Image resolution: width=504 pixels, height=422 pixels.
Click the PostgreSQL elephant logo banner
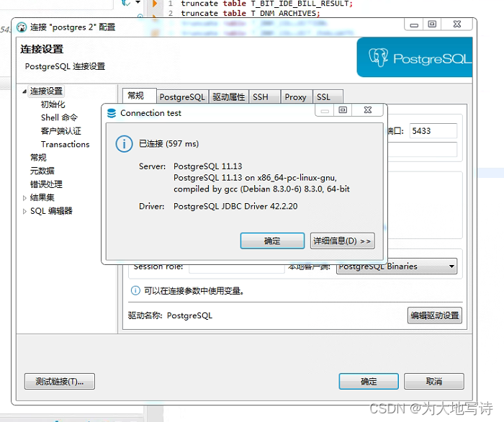(x=415, y=58)
